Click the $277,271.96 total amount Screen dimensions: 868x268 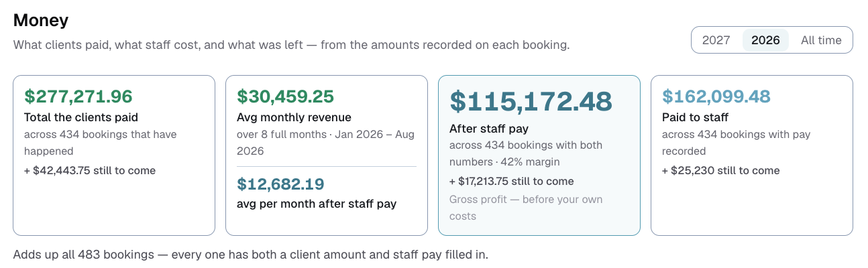[x=78, y=96]
